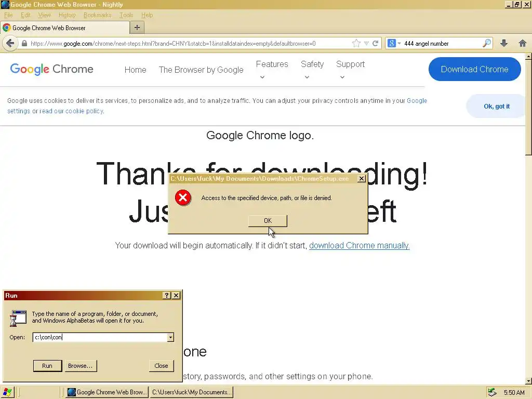Click the magnifier search icon

pyautogui.click(x=486, y=44)
